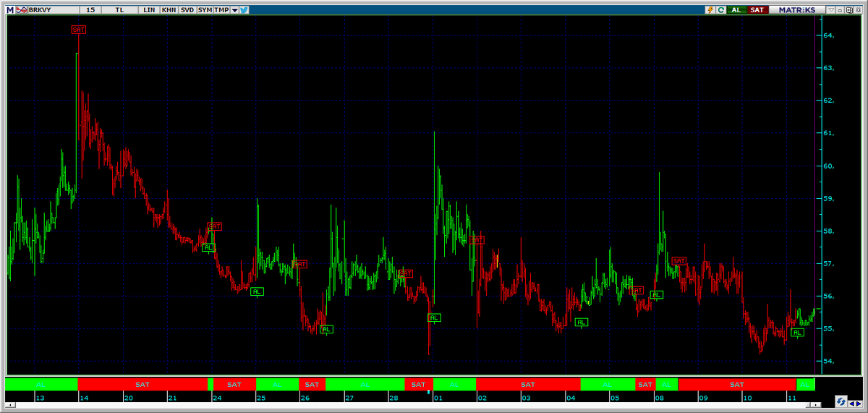Click the 59 price label on the axis

point(828,198)
